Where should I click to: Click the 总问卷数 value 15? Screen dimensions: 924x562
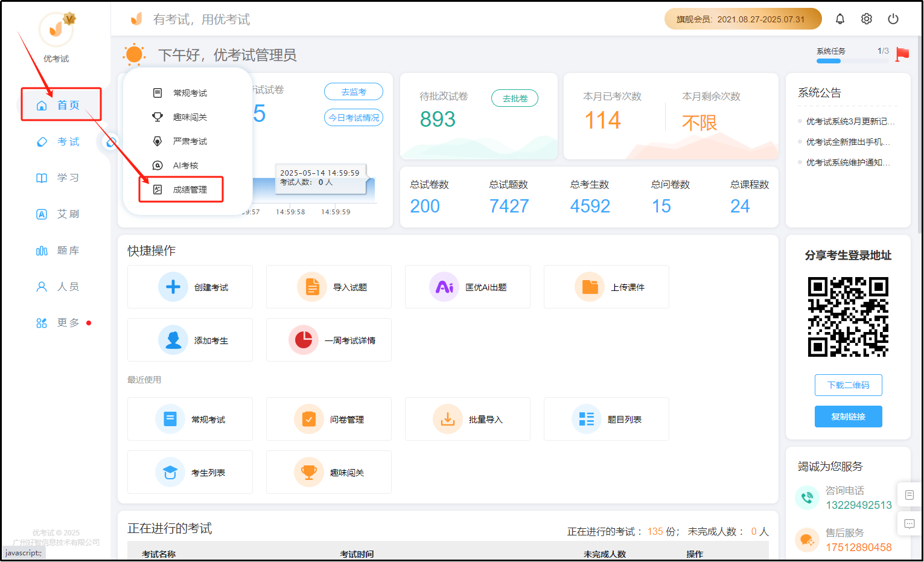pos(661,206)
